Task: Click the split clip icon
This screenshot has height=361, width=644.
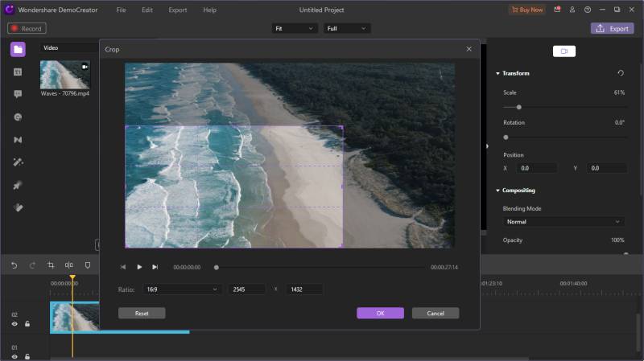Action: point(69,265)
